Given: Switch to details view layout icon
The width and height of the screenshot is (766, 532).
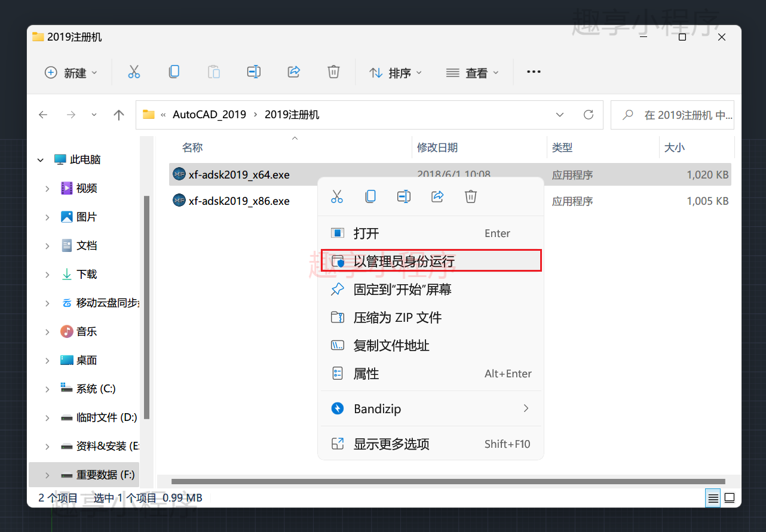Looking at the screenshot, I should (713, 497).
